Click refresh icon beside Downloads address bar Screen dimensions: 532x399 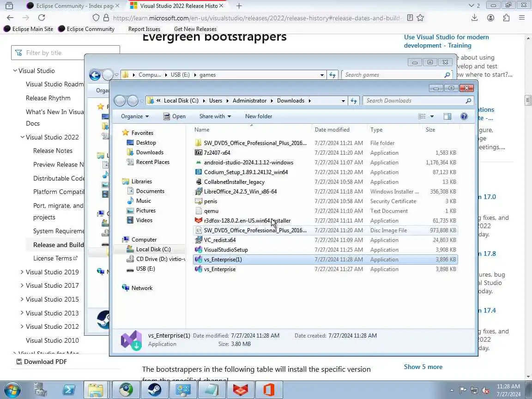pos(354,101)
